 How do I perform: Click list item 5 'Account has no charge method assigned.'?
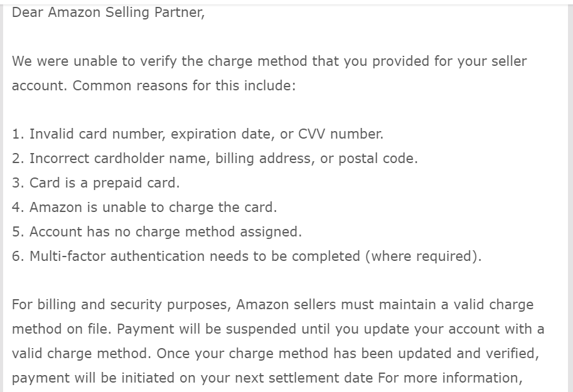157,232
